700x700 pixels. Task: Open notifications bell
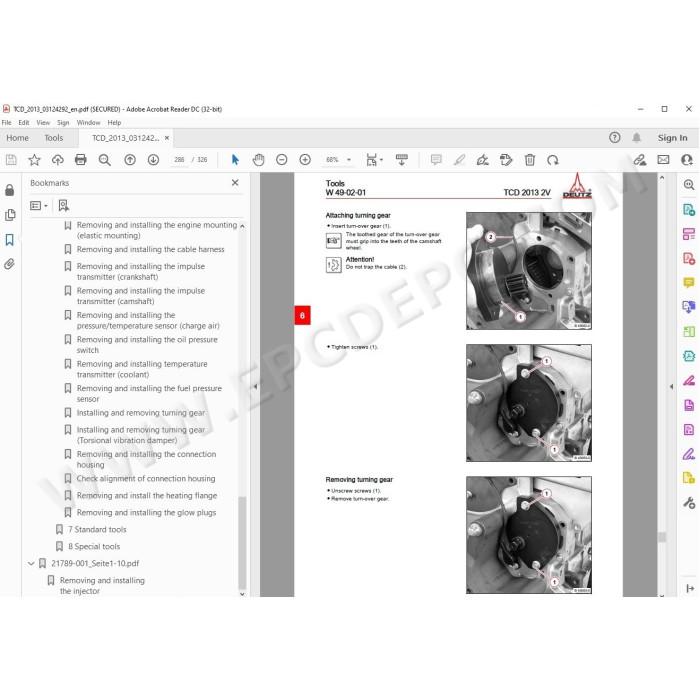(x=637, y=138)
